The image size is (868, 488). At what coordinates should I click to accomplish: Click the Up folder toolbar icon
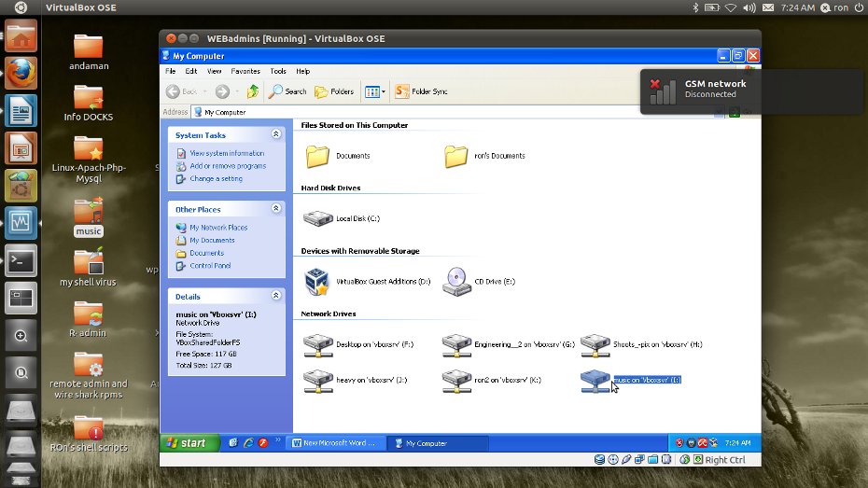pos(253,91)
